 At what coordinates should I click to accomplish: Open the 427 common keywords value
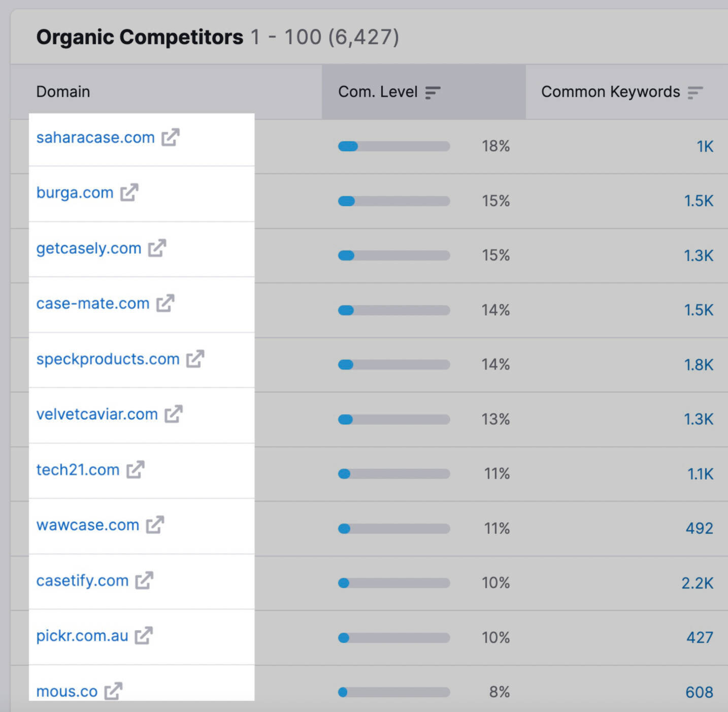click(x=700, y=637)
